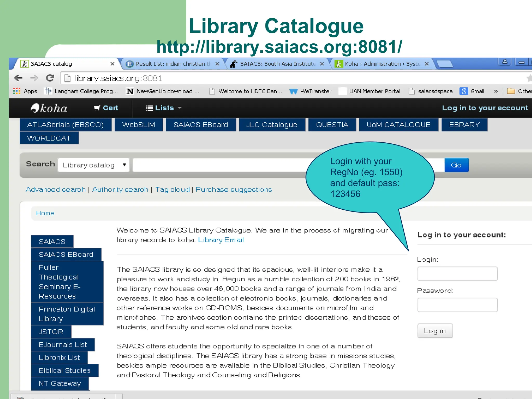The width and height of the screenshot is (532, 399).
Task: Open EJournals List sidebar link
Action: [x=63, y=345]
